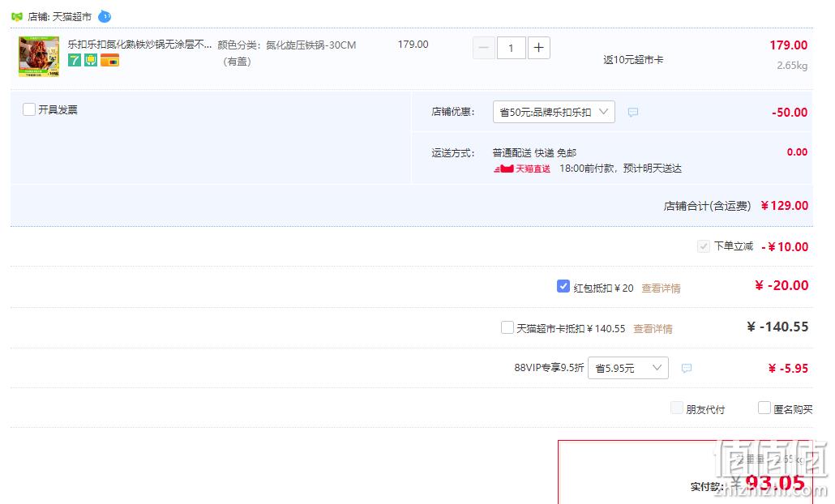The height and width of the screenshot is (504, 835).
Task: Open the 88VIP 省5.95元 dropdown
Action: coord(627,368)
